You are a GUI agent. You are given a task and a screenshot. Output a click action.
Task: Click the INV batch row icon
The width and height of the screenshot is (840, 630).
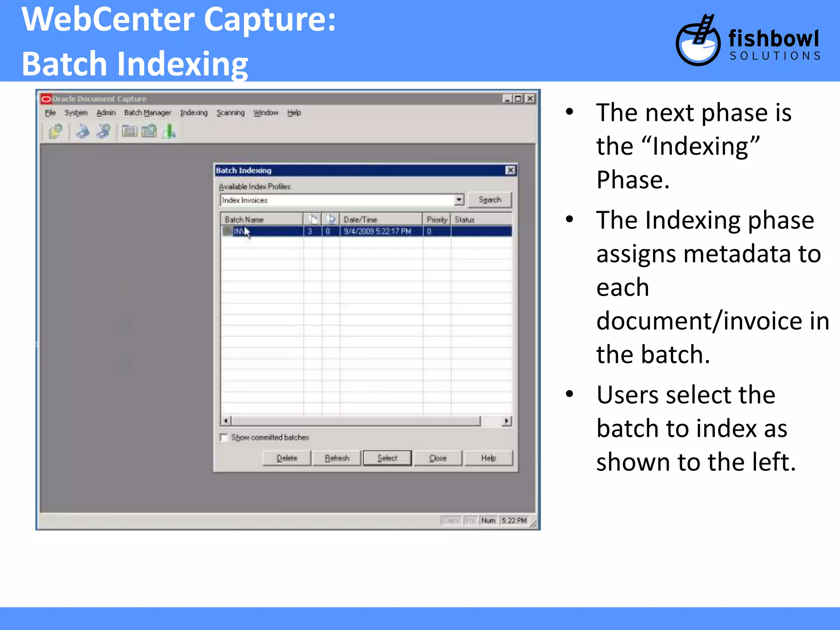pos(227,231)
